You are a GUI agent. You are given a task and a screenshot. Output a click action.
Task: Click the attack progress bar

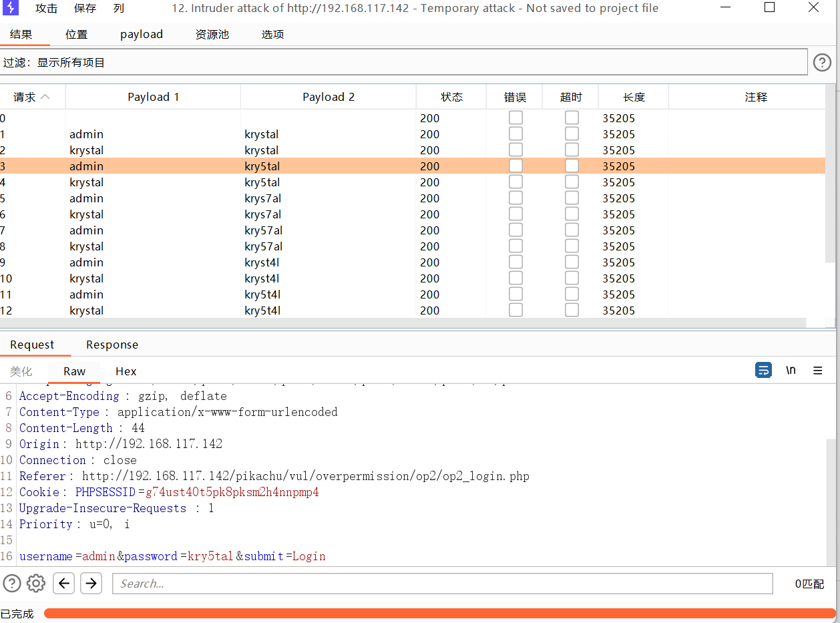(440, 613)
